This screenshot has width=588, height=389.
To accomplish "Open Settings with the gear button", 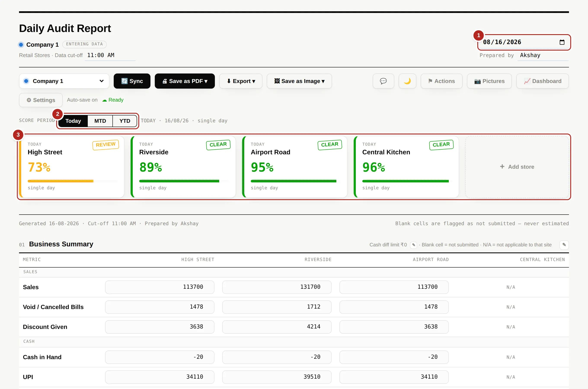I will click(41, 100).
